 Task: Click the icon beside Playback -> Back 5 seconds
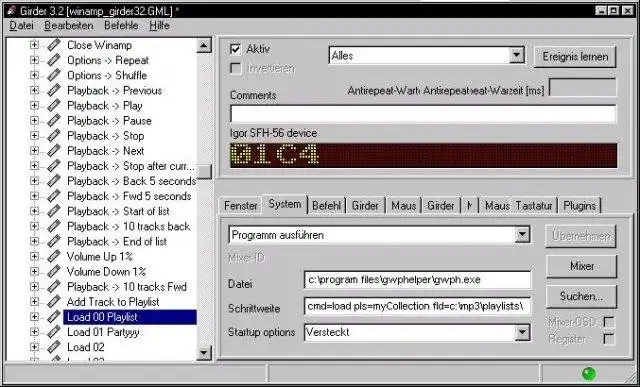pyautogui.click(x=54, y=181)
